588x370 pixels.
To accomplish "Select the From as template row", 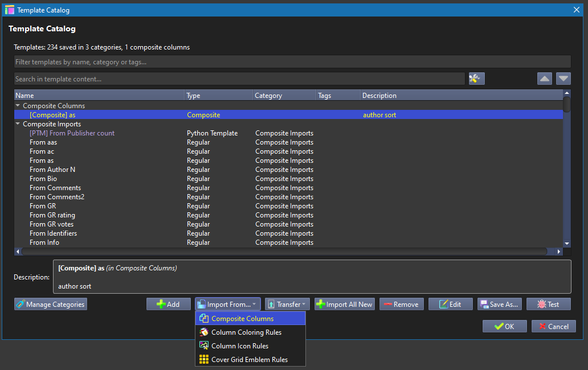I will (x=288, y=161).
